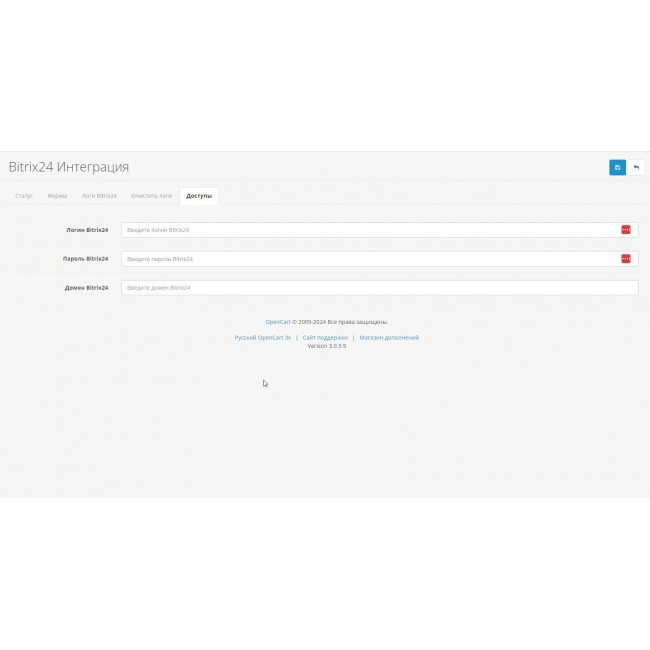
Task: Switch to the Формы tab
Action: click(x=57, y=196)
